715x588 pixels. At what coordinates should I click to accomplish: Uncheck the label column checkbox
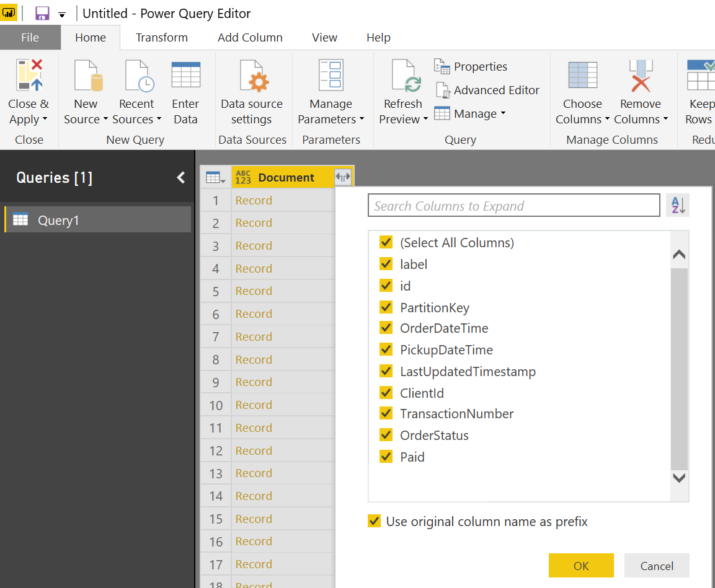pyautogui.click(x=386, y=264)
